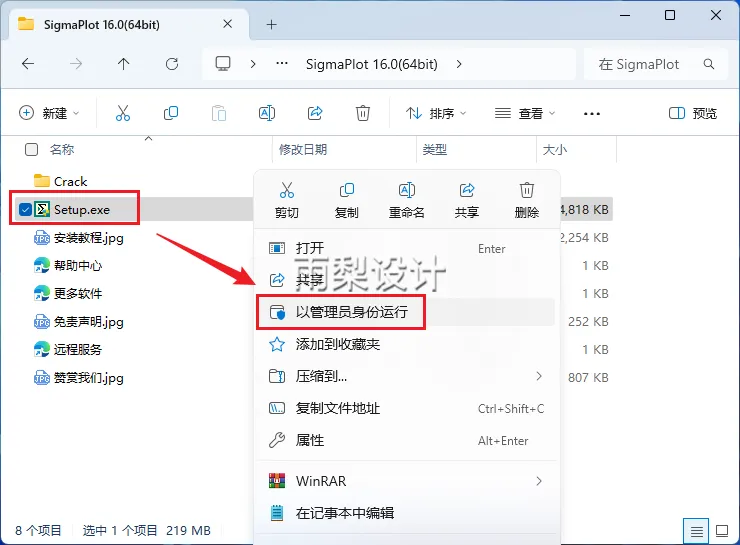Click 删除 in the context menu
The image size is (740, 545).
pos(527,201)
